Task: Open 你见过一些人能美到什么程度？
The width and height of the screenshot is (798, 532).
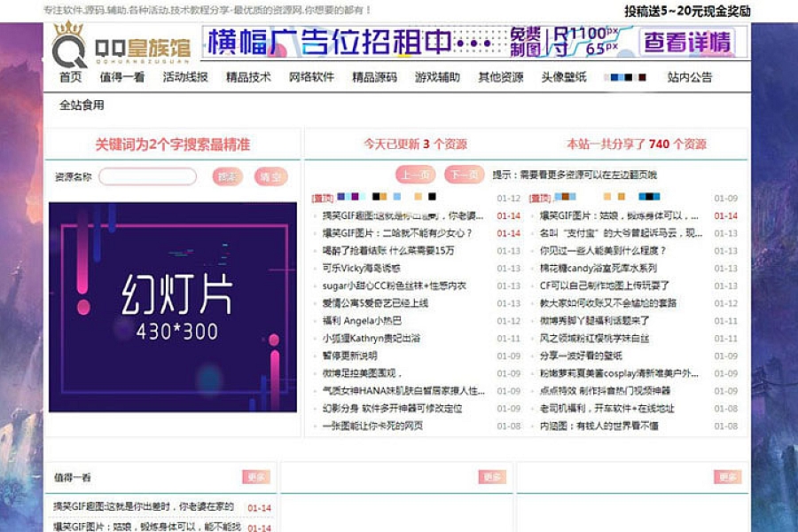Action: 603,250
